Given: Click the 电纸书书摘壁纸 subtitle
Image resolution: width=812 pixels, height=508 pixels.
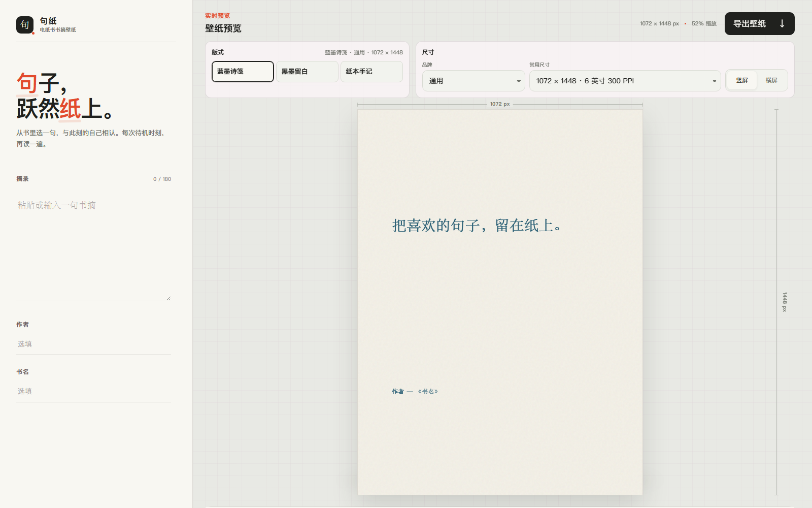Looking at the screenshot, I should 58,30.
